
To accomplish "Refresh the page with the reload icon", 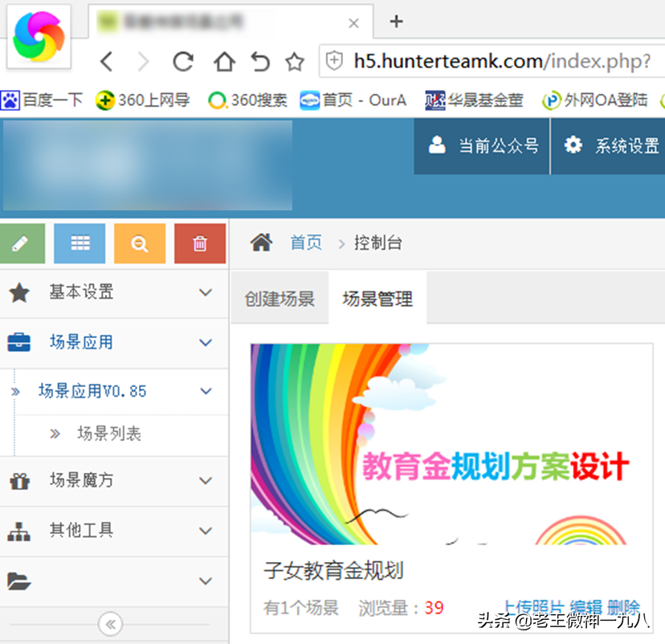I will 182,61.
